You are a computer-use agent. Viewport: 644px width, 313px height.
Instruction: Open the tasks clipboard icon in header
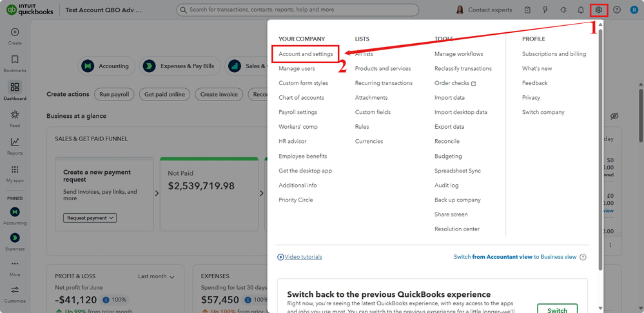point(528,10)
